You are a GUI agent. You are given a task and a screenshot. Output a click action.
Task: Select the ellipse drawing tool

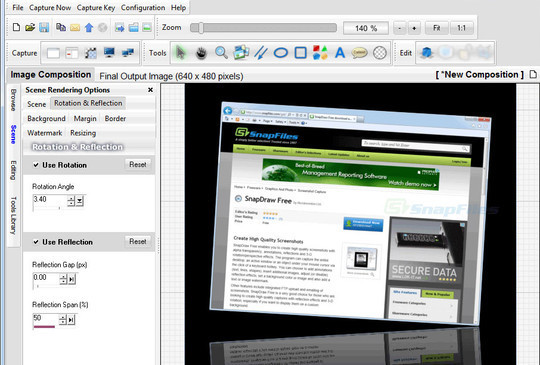click(281, 53)
